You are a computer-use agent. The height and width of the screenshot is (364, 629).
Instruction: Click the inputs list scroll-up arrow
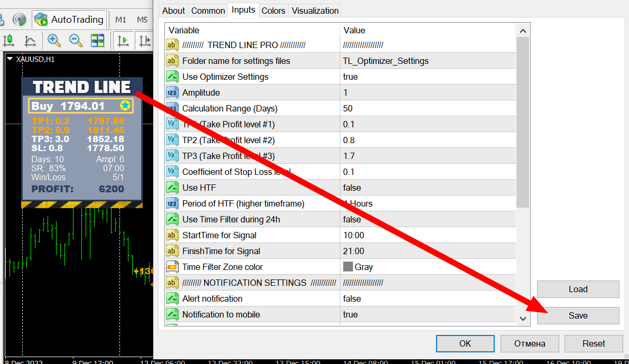point(523,31)
